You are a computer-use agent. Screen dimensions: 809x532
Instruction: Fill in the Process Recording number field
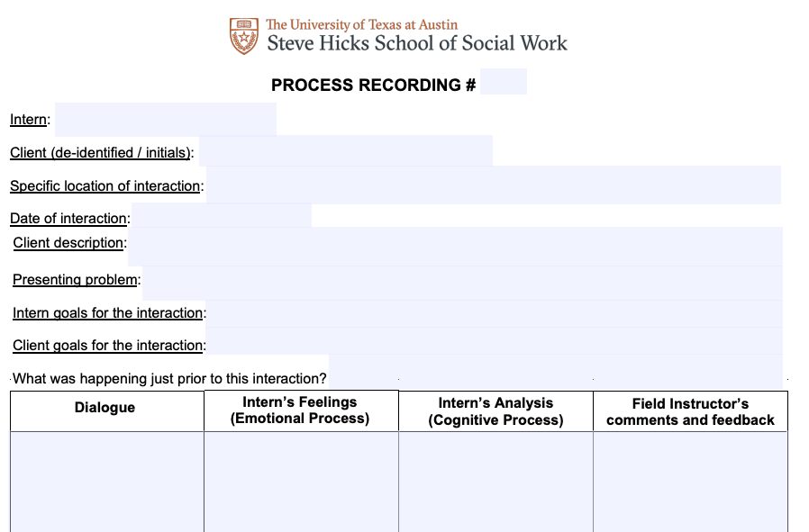(x=504, y=81)
